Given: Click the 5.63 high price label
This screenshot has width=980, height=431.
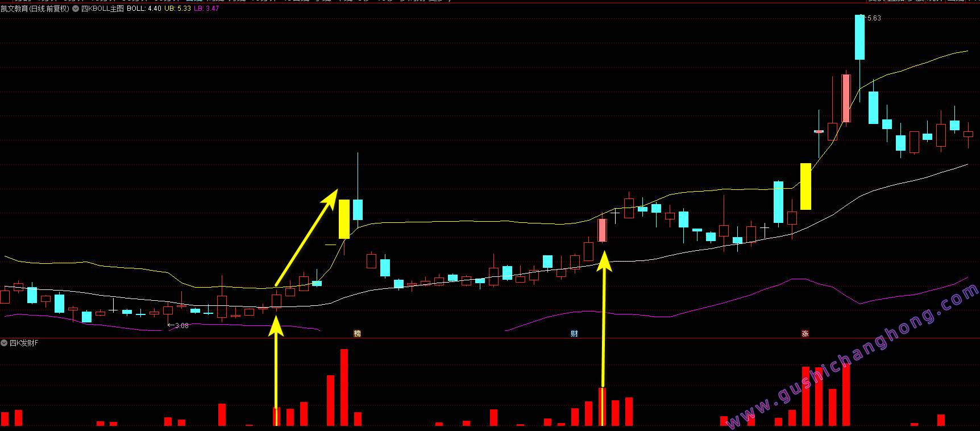Looking at the screenshot, I should click(x=874, y=18).
